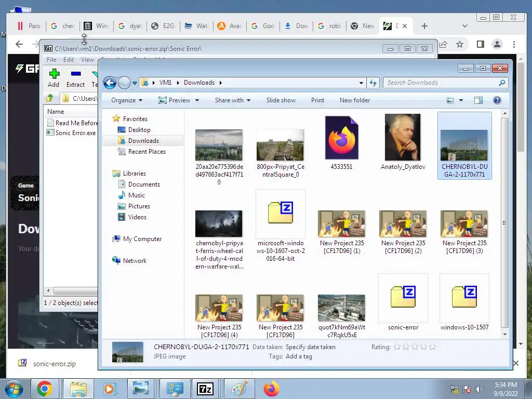532x399 pixels.
Task: Click the Explorer back navigation arrow
Action: pos(110,83)
